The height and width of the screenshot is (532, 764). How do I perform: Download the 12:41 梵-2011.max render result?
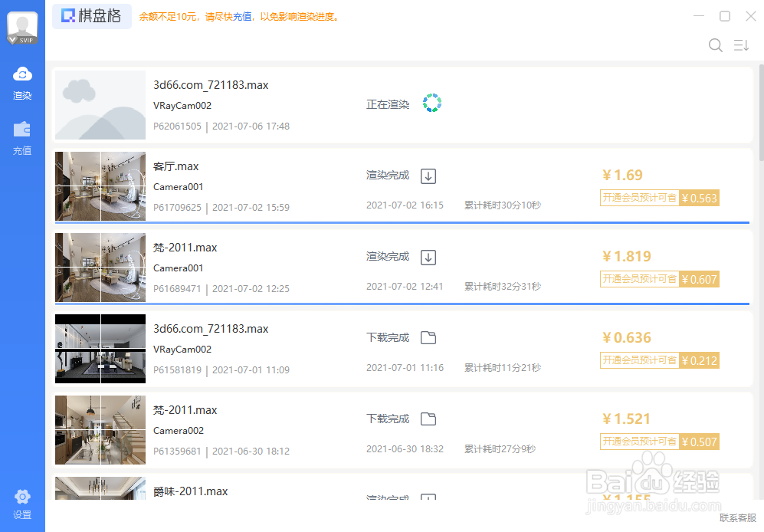pyautogui.click(x=428, y=258)
